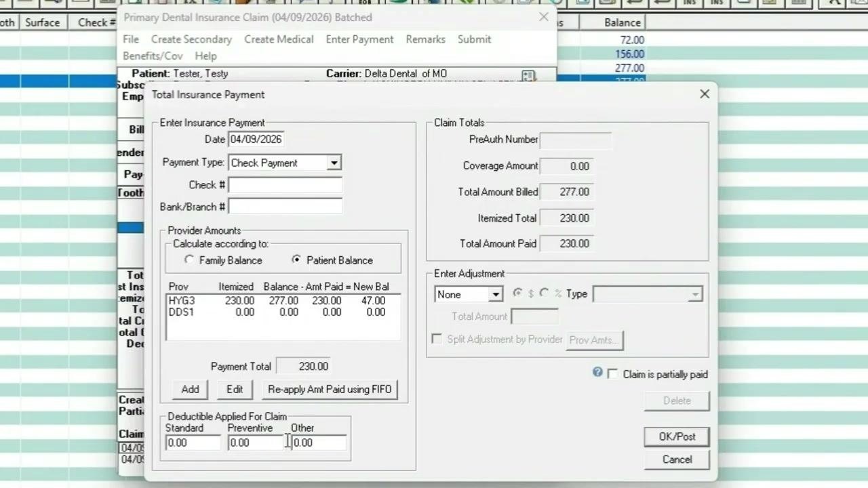
Task: Open Create Secondary menu
Action: [191, 39]
